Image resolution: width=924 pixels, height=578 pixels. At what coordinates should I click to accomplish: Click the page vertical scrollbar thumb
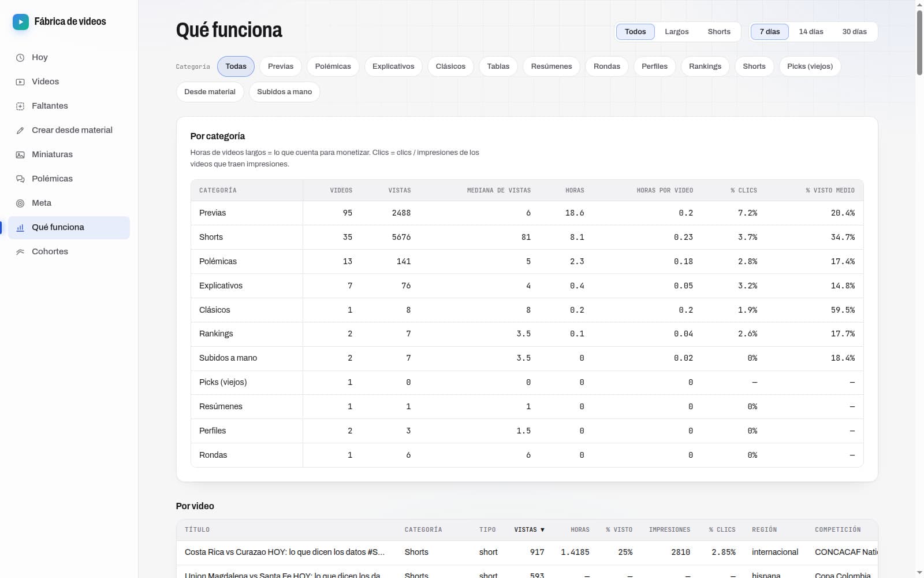pos(919,42)
